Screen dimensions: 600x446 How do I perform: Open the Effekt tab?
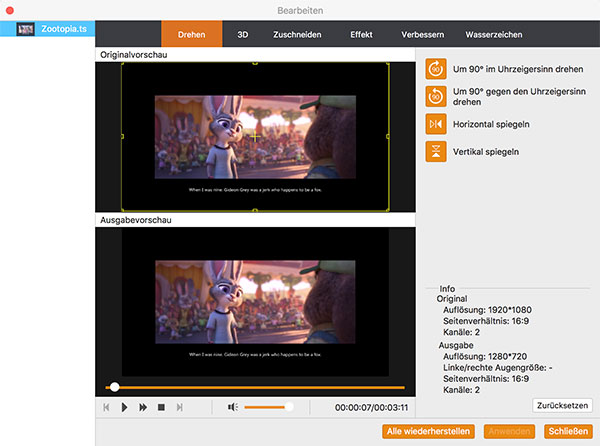361,34
